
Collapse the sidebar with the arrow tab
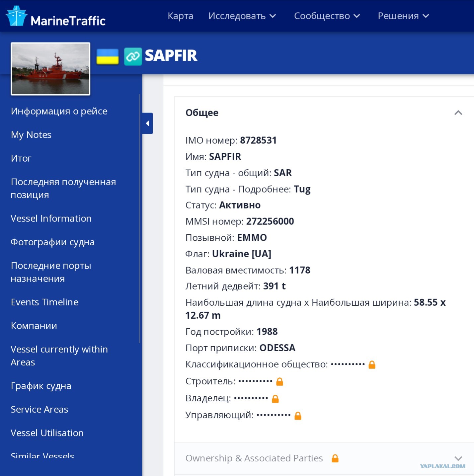(x=147, y=123)
